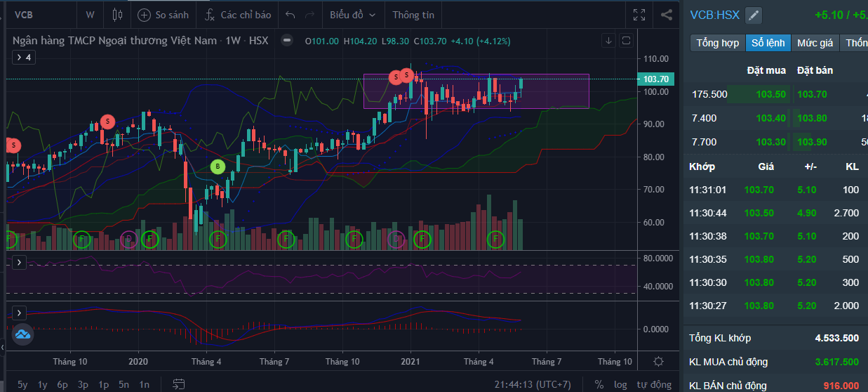The height and width of the screenshot is (392, 868).
Task: Click the green event marker below 2021 label
Action: [422, 240]
